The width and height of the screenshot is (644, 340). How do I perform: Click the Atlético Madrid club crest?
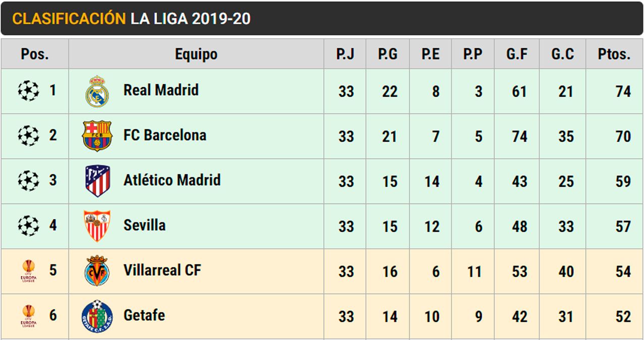pos(97,181)
